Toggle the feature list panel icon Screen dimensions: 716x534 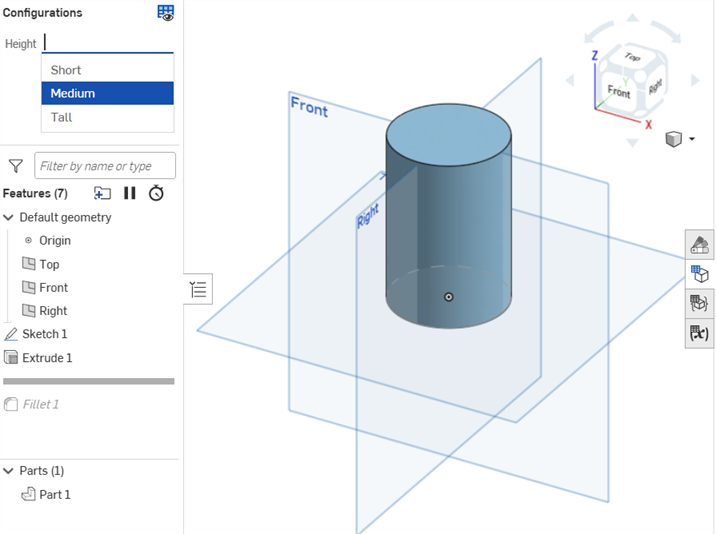point(198,290)
